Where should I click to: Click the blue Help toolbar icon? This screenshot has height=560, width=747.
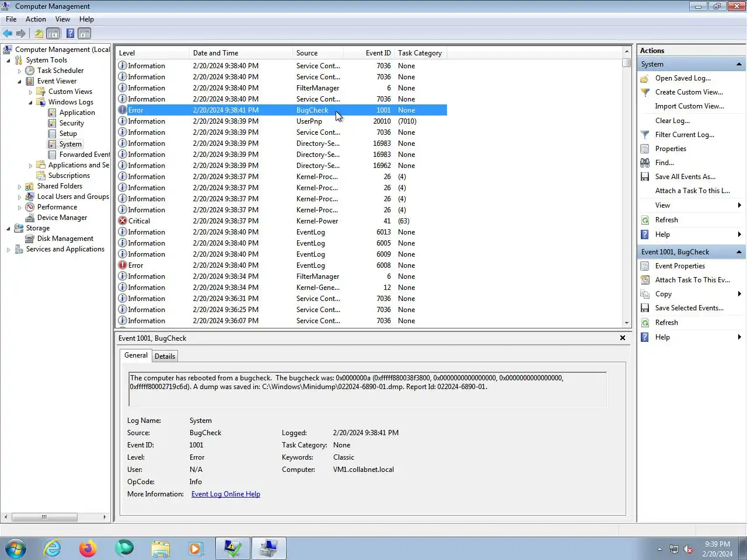coord(70,33)
